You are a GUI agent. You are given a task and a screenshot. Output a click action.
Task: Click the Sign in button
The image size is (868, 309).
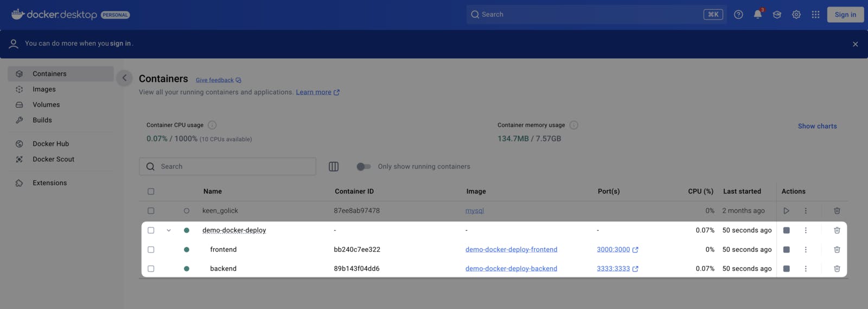pos(845,15)
